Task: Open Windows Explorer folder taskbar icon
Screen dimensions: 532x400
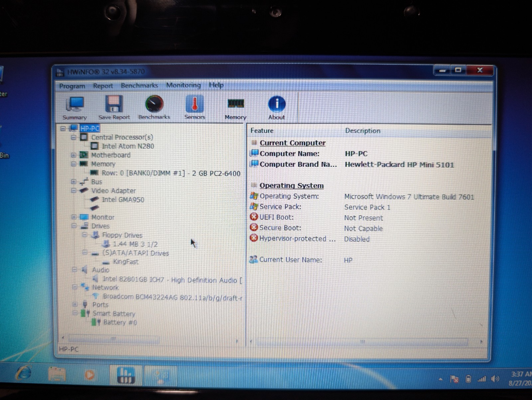Action: [57, 374]
